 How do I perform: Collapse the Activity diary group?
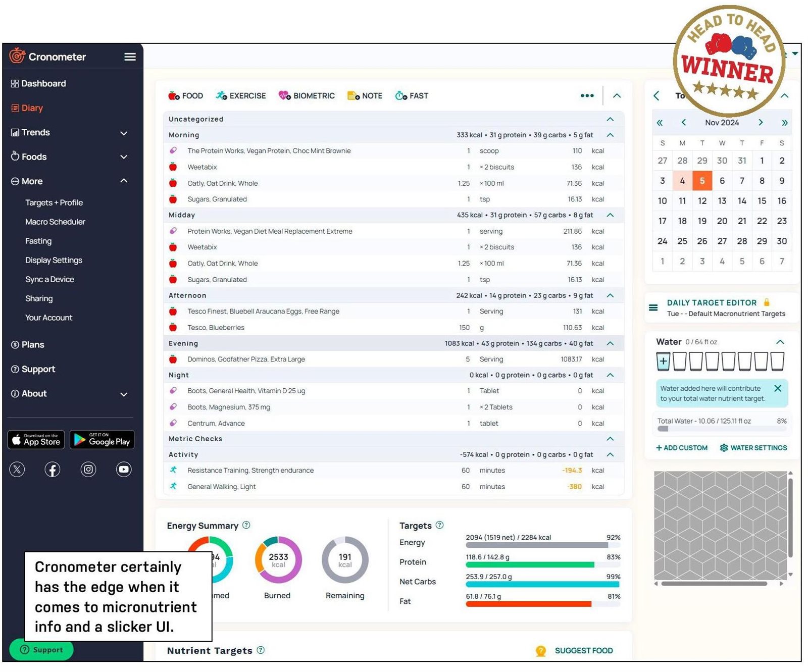(610, 455)
